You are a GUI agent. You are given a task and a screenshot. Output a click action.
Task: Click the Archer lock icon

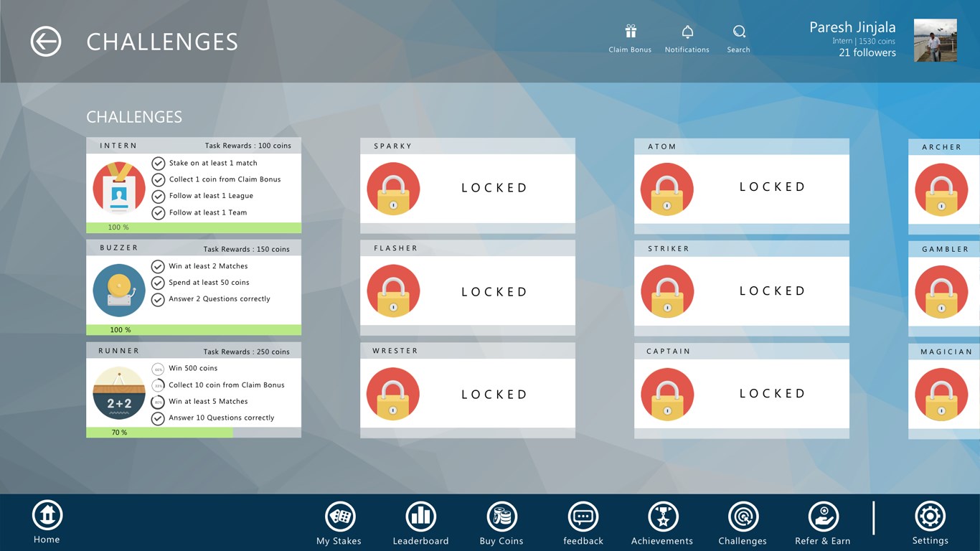941,189
